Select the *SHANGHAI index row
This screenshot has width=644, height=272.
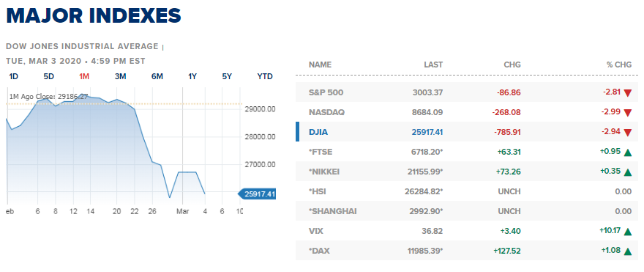[467, 211]
